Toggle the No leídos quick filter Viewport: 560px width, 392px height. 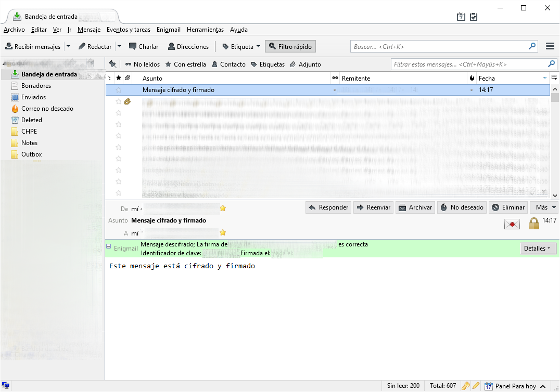(x=142, y=64)
